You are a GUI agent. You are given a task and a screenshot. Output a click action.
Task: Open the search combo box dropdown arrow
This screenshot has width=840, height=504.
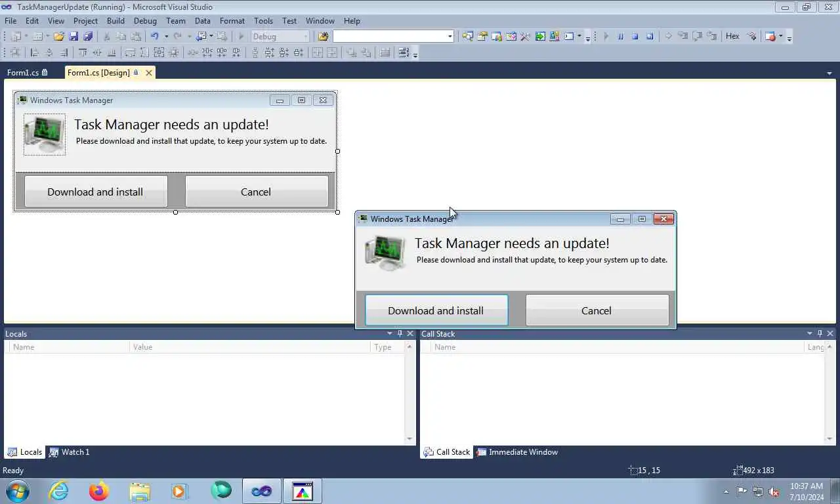[450, 37]
